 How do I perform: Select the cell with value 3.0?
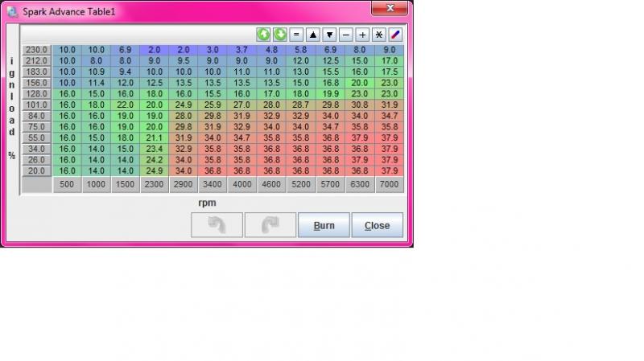213,50
